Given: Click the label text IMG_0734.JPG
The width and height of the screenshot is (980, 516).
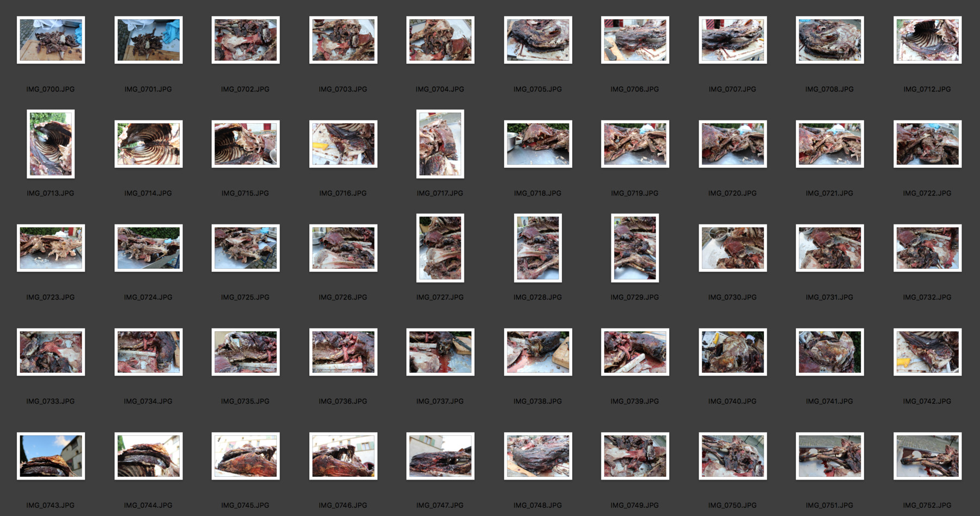Looking at the screenshot, I should click(x=148, y=401).
